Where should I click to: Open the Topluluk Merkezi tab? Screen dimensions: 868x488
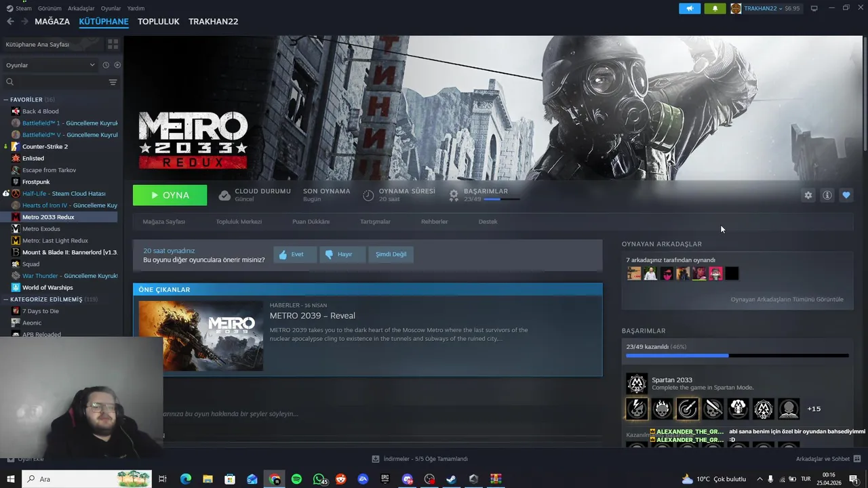[239, 222]
